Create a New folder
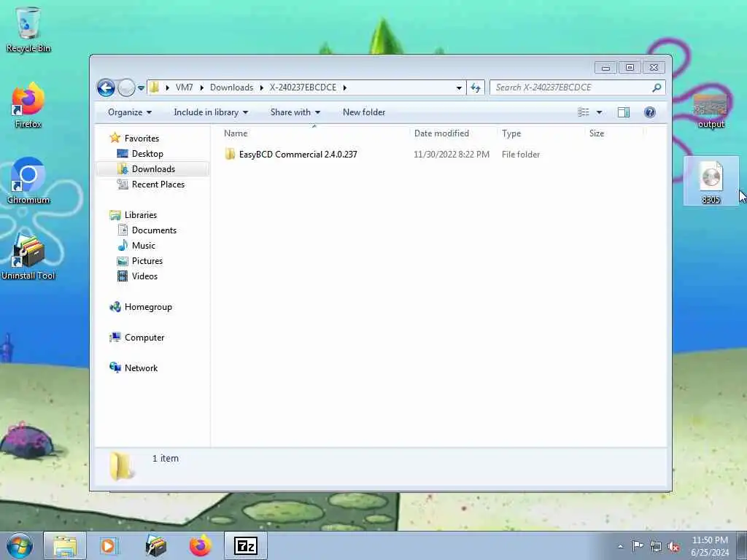 [x=364, y=112]
